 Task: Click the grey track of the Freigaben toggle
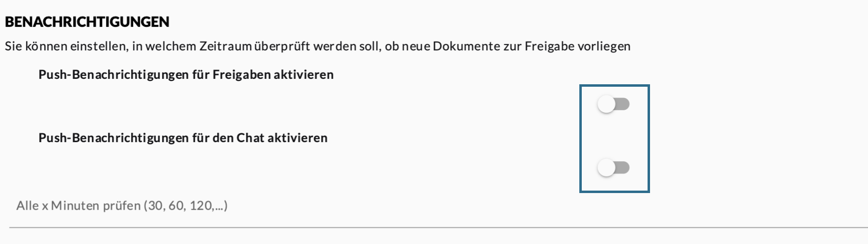click(x=623, y=104)
